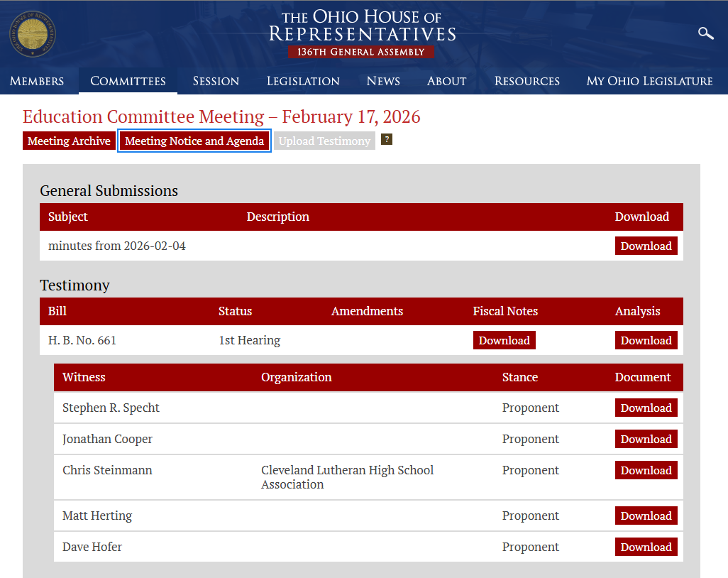This screenshot has width=728, height=578.
Task: Click the 1st Hearing status cell
Action: click(249, 340)
